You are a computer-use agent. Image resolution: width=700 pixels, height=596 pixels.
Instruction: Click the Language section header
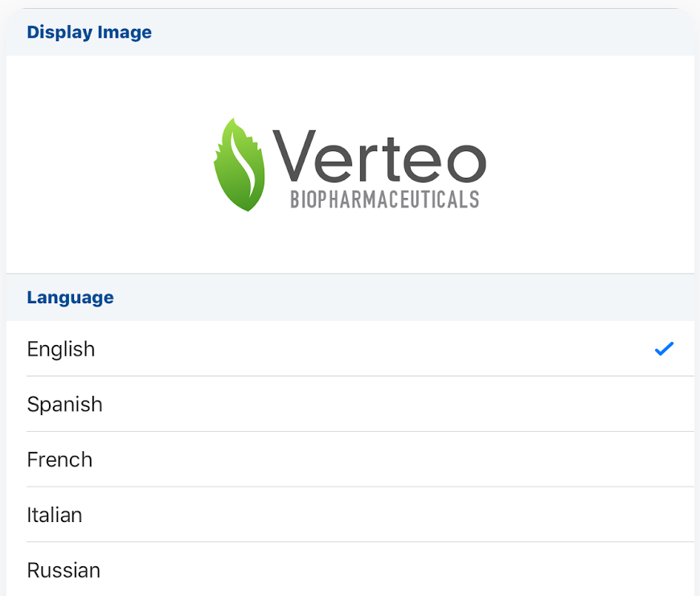pos(71,298)
